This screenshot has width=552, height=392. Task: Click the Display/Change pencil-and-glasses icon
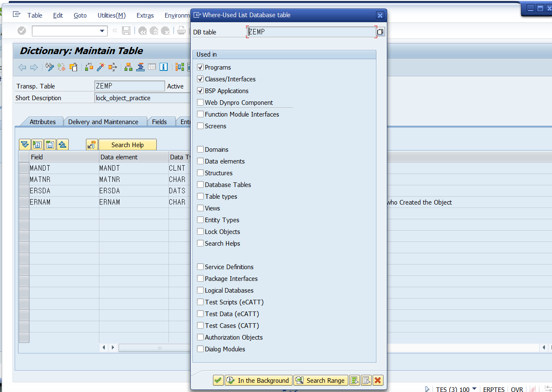pos(50,67)
